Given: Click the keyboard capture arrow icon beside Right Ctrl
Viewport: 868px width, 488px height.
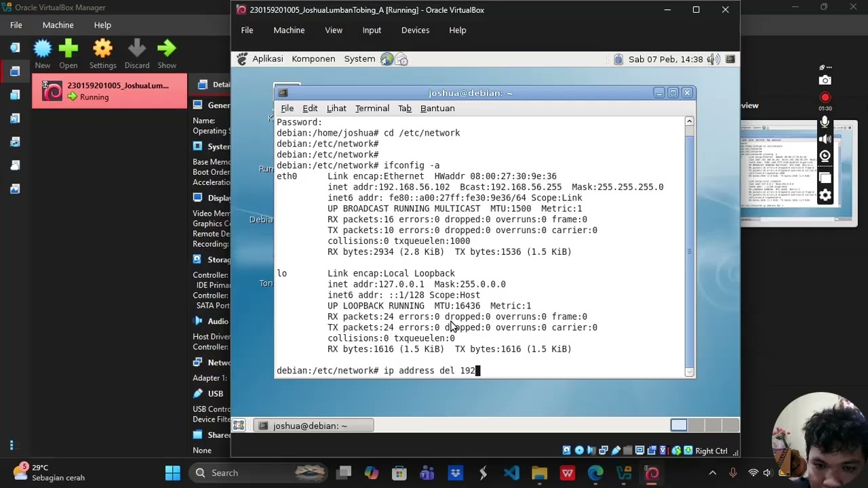Looking at the screenshot, I should (x=688, y=451).
